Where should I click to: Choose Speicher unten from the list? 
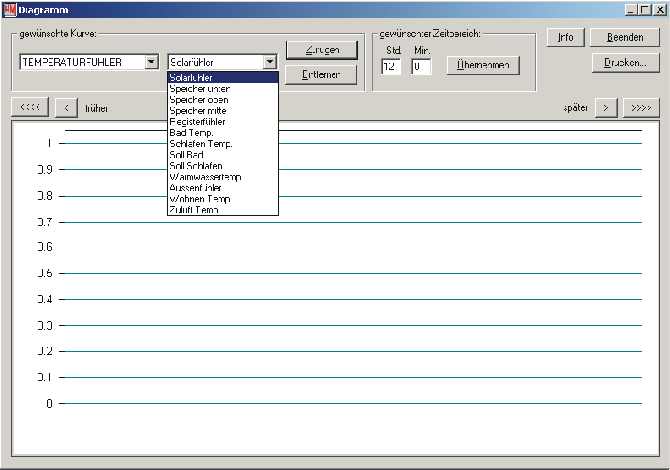tap(222, 88)
